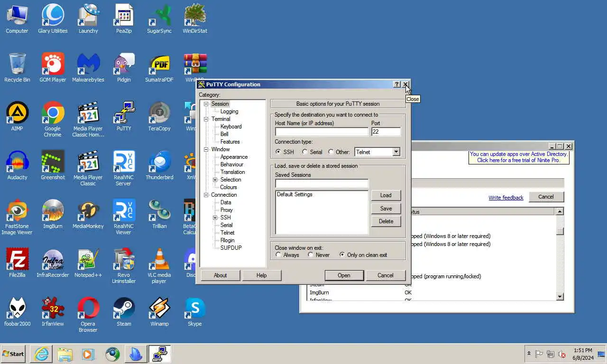The image size is (607, 364).
Task: Open Windows Explorer folder taskbar icon
Action: tap(64, 354)
